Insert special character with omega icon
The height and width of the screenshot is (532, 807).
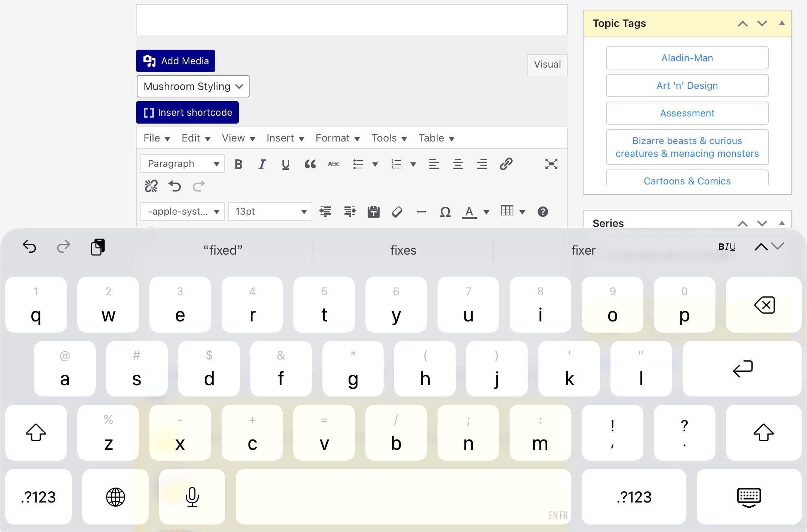click(x=445, y=212)
